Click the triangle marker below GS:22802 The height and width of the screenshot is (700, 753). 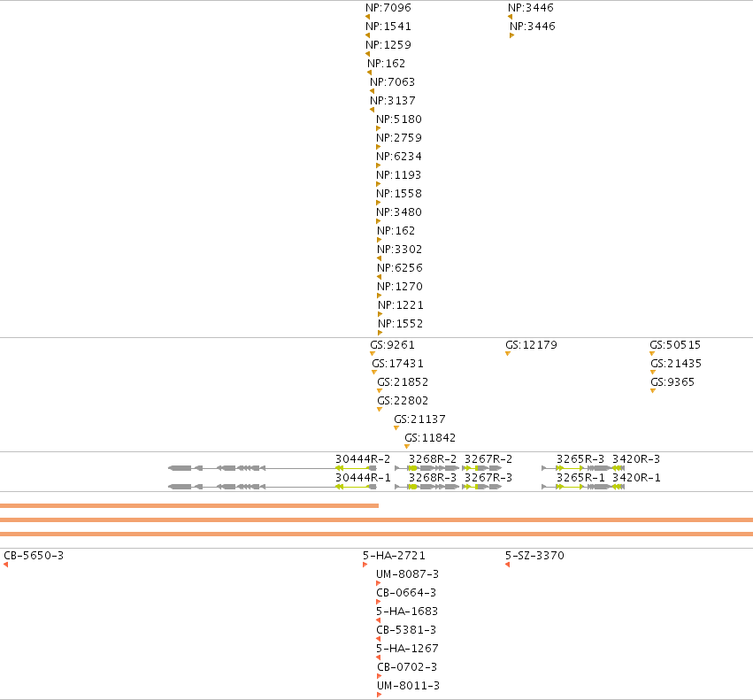click(380, 410)
